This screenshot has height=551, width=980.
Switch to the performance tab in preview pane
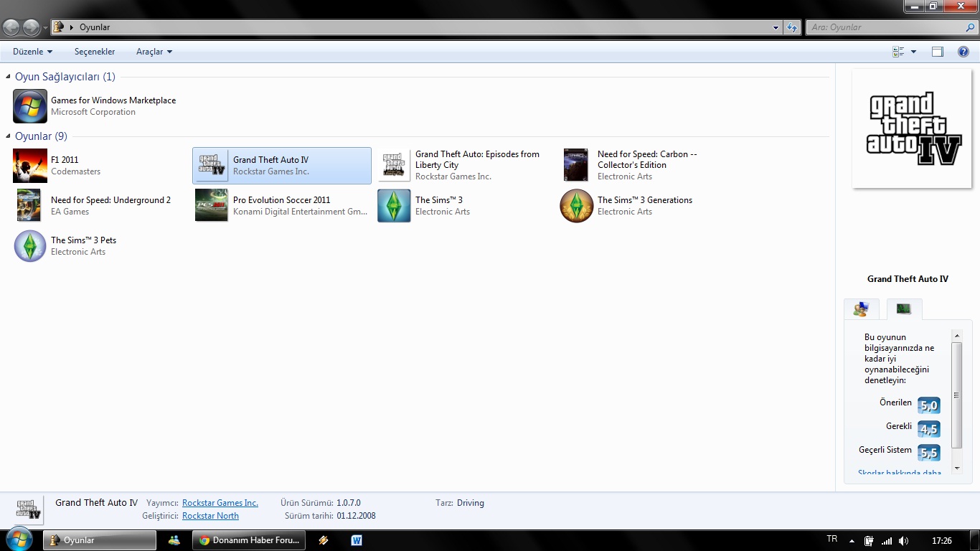(x=904, y=309)
